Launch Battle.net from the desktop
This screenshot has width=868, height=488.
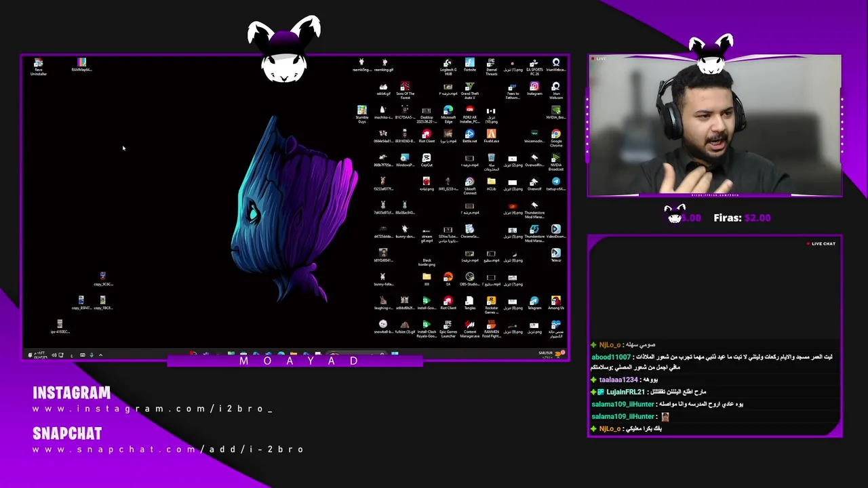[x=469, y=136]
